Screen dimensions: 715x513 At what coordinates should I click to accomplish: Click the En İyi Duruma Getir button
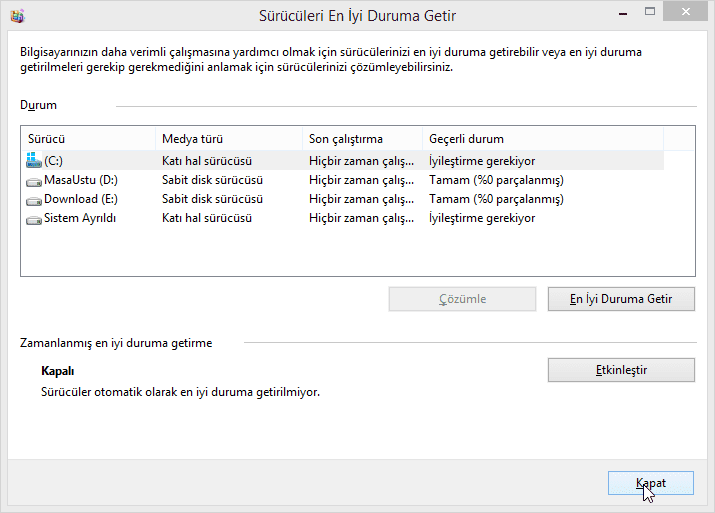click(x=621, y=299)
